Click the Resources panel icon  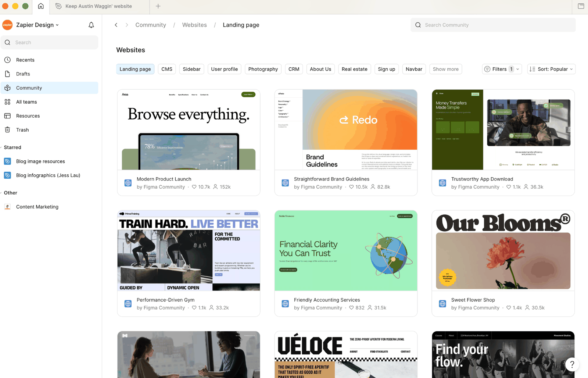coord(7,116)
